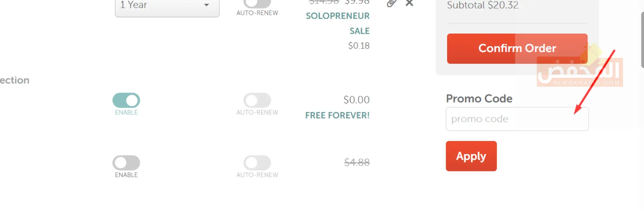The height and width of the screenshot is (209, 644).
Task: Enable the switch in the $4.88 row
Action: 126,163
